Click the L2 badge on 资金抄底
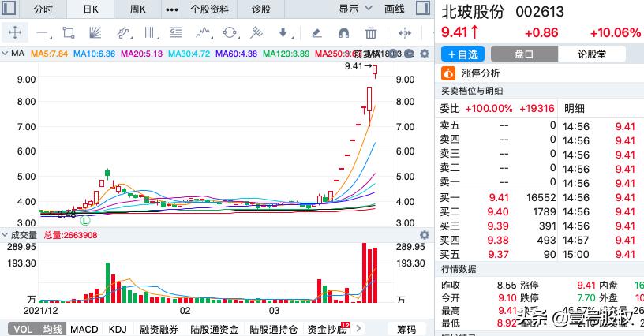 (346, 325)
